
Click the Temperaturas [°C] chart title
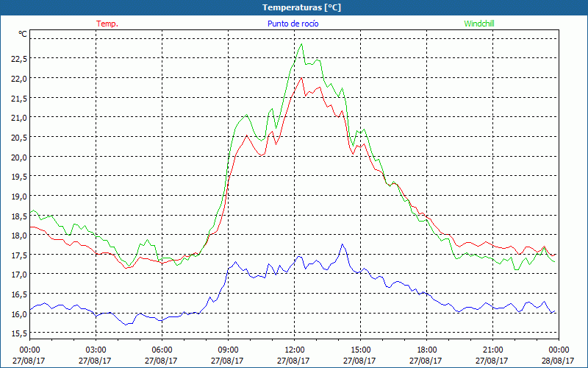pyautogui.click(x=301, y=7)
